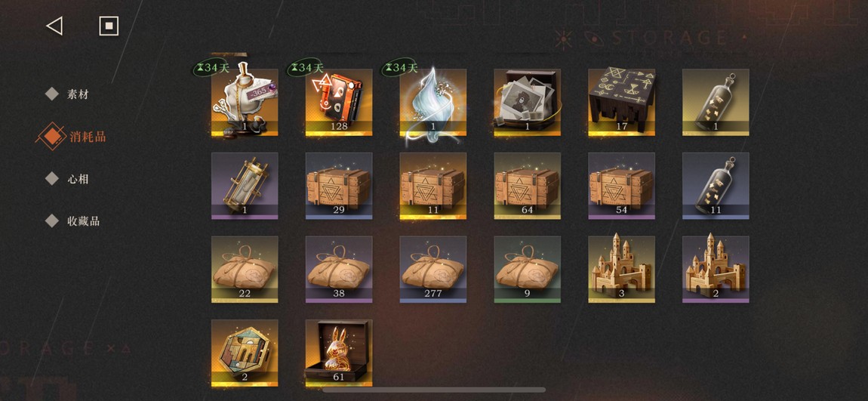Tap the back arrow icon
Viewport: 868px width, 401px height.
point(54,26)
